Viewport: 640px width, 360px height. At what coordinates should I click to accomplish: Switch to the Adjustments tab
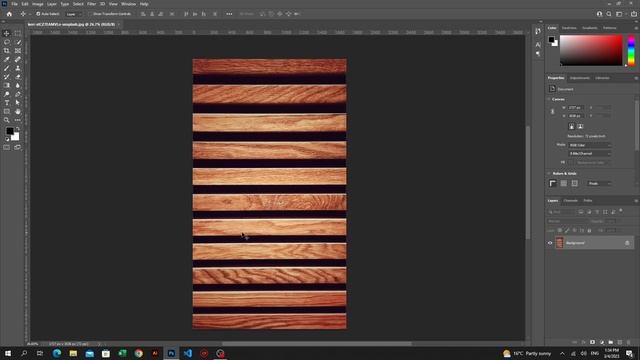coord(580,78)
